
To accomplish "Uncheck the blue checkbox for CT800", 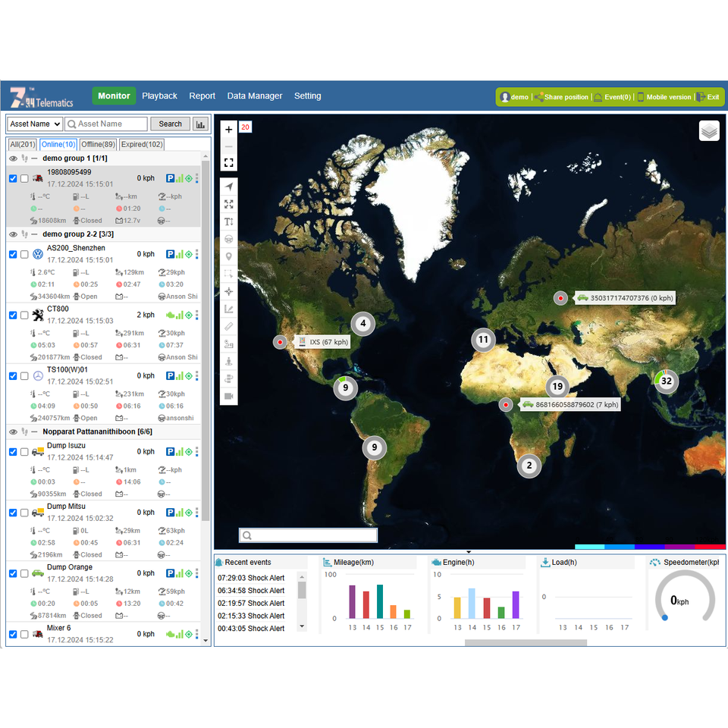I will tap(13, 315).
